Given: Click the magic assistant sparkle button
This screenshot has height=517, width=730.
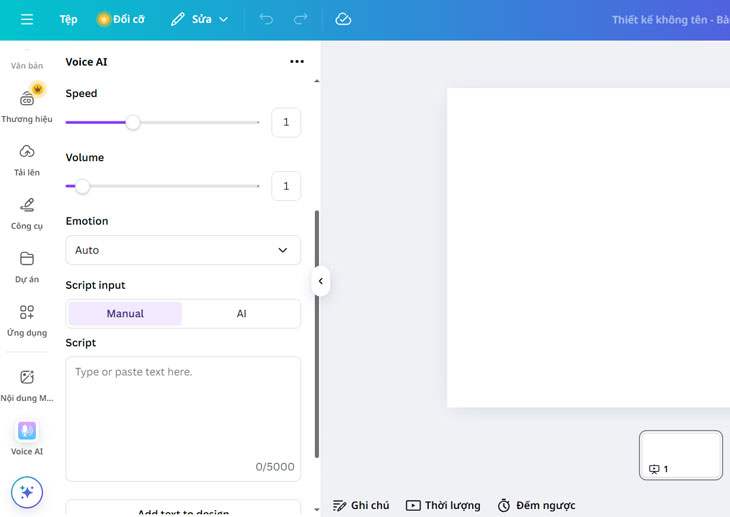Looking at the screenshot, I should (27, 492).
